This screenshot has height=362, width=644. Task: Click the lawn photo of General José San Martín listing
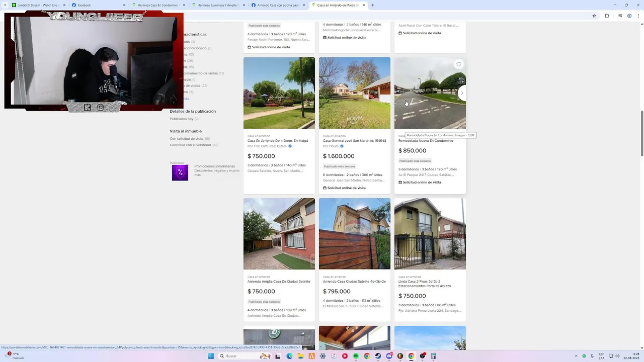point(355,93)
